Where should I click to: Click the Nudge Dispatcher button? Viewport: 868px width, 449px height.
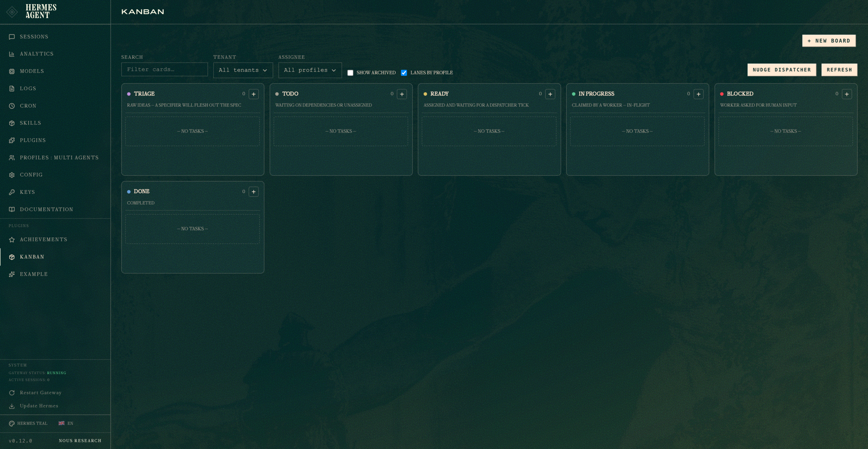tap(782, 70)
